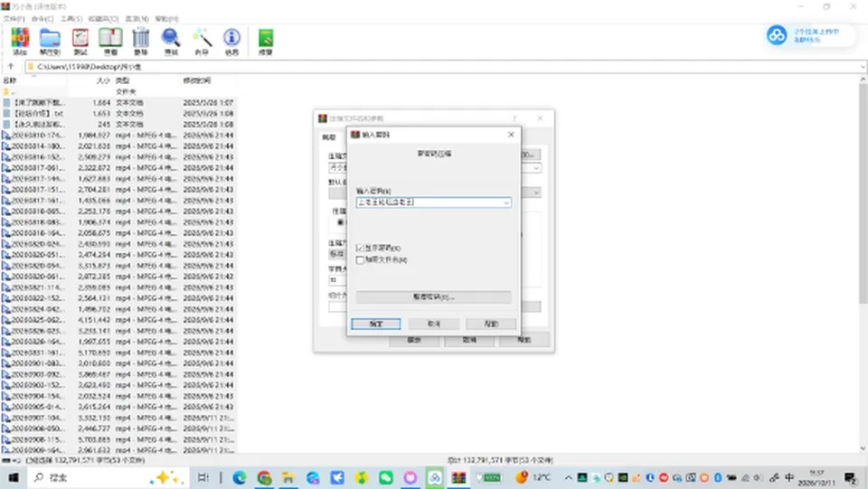Close the Enter password dialog
This screenshot has height=489, width=868.
click(x=511, y=135)
